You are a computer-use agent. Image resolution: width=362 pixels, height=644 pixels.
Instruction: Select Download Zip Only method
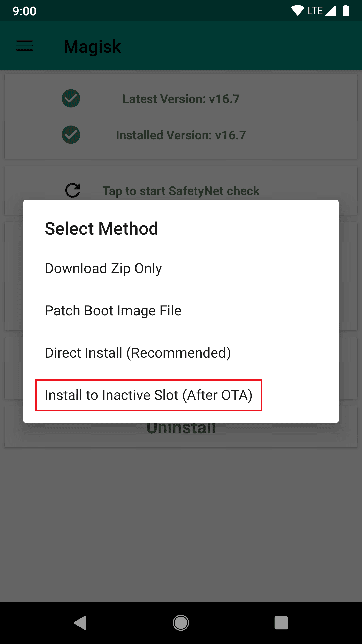coord(103,268)
